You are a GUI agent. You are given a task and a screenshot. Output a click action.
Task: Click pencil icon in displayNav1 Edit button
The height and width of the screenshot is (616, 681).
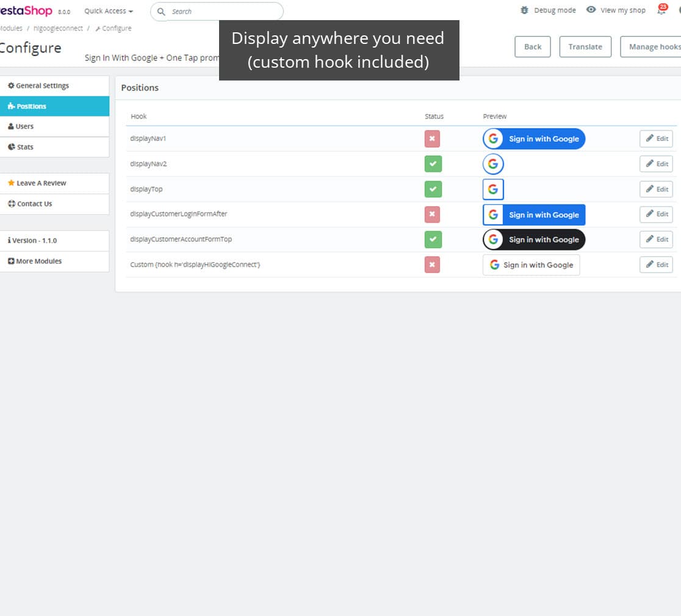coord(650,138)
